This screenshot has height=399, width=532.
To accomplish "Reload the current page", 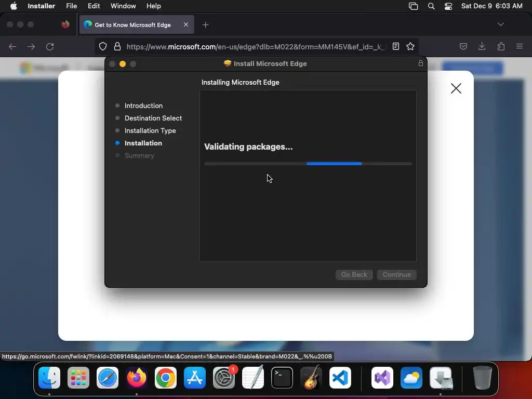I will pos(50,46).
